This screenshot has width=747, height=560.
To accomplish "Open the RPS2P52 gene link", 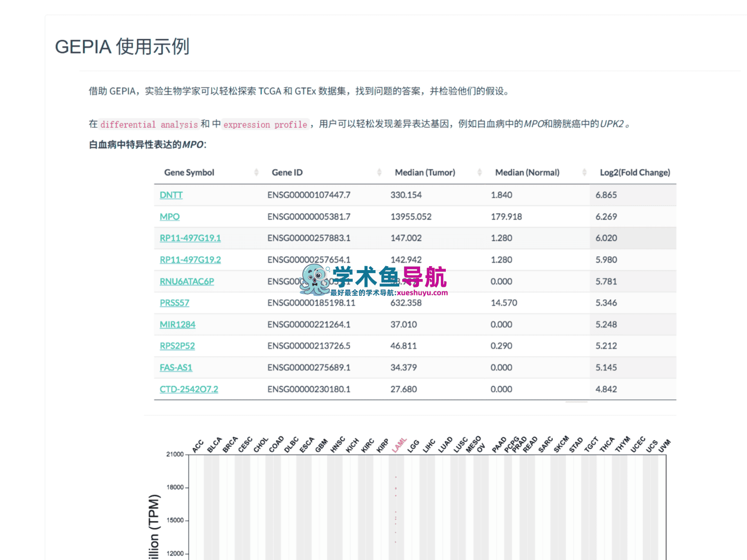I will tap(177, 346).
